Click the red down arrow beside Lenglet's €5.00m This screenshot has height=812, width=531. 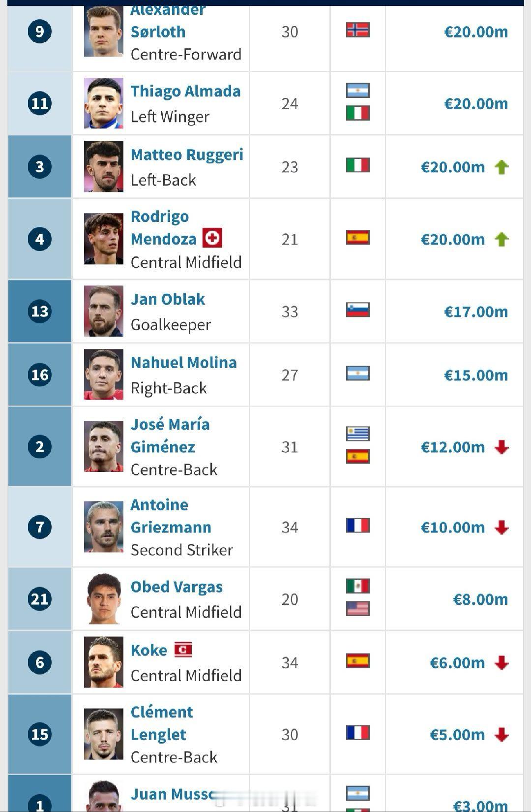(x=501, y=735)
